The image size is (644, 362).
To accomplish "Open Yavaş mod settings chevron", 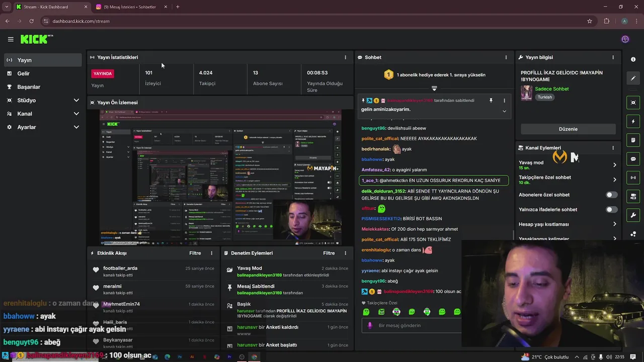I will [x=614, y=165].
